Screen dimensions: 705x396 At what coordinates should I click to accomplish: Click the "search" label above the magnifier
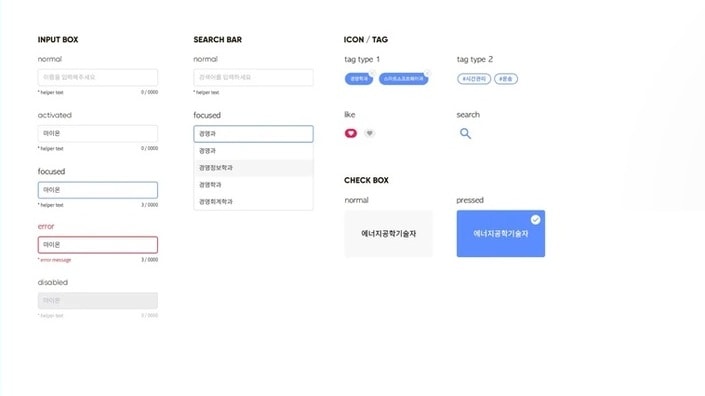[x=468, y=115]
